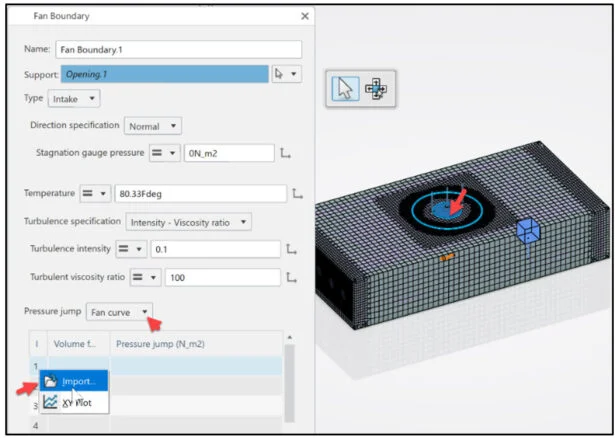The height and width of the screenshot is (438, 615).
Task: Expand the Turbulence specification dropdown
Action: (188, 221)
